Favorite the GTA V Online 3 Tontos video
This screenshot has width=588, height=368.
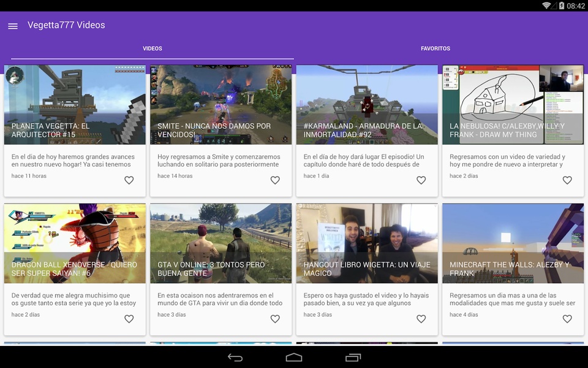click(x=275, y=319)
